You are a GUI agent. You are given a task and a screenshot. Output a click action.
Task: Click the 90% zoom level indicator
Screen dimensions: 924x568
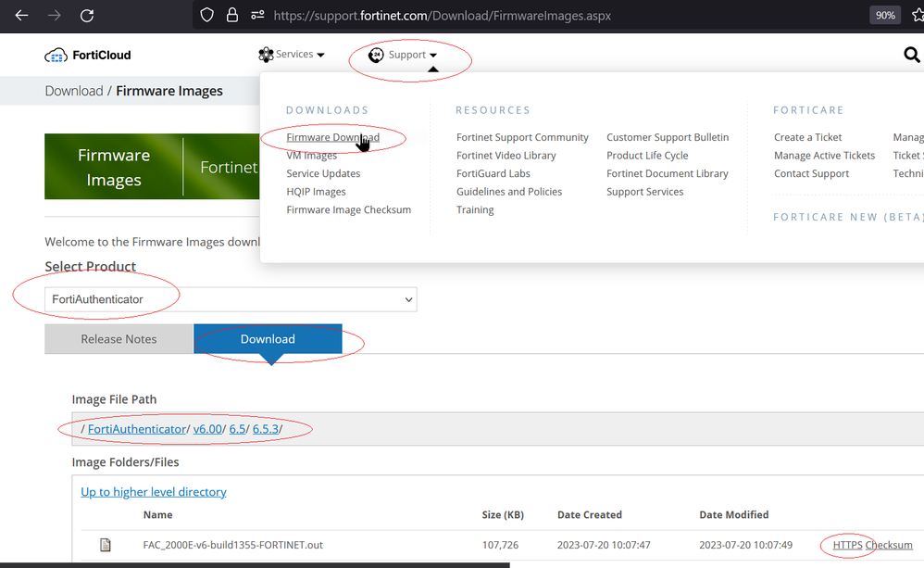884,16
